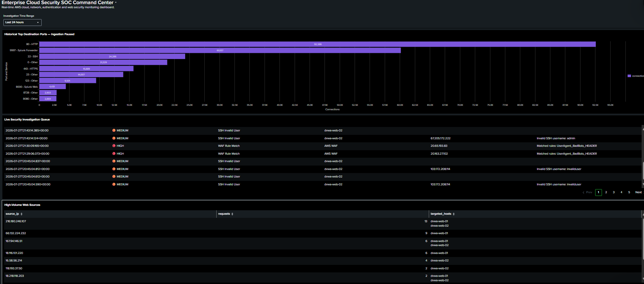The height and width of the screenshot is (284, 644).
Task: Click MEDIUM severity dot for 20:45:04.612 event
Action: click(114, 176)
